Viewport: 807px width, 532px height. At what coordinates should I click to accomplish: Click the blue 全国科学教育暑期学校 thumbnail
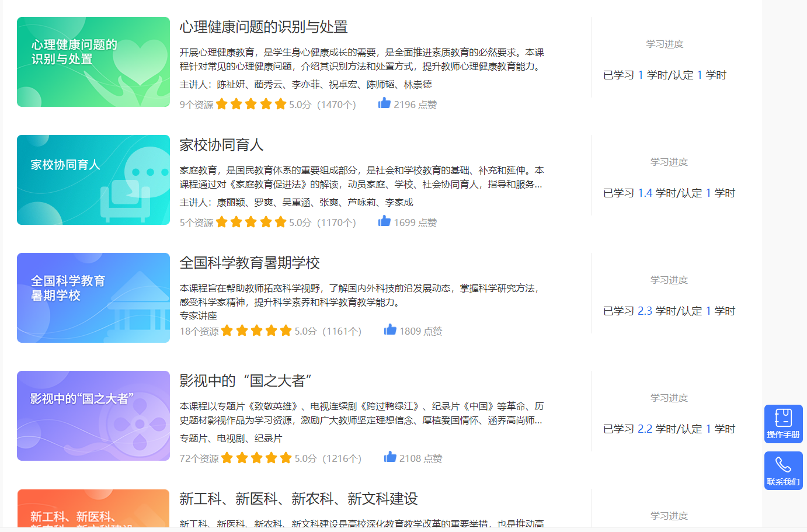(x=93, y=298)
